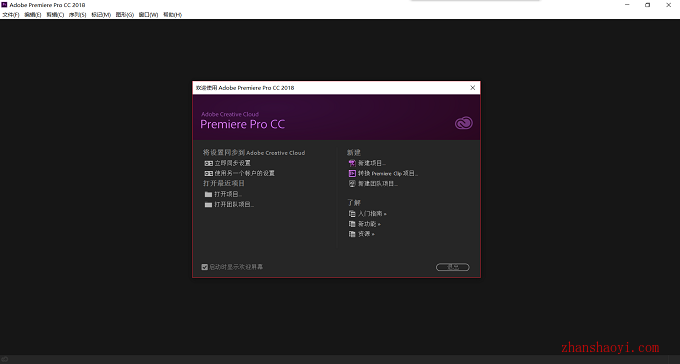Click the Sync Settings Now (立即同步设置) icon
Screen dimensions: 680x364
209,163
